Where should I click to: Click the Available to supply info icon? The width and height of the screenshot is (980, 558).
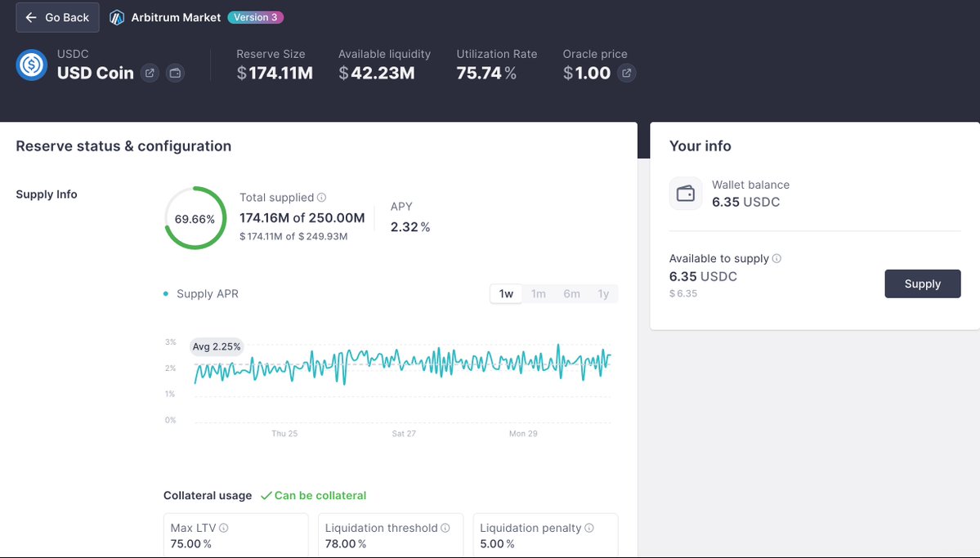(776, 259)
